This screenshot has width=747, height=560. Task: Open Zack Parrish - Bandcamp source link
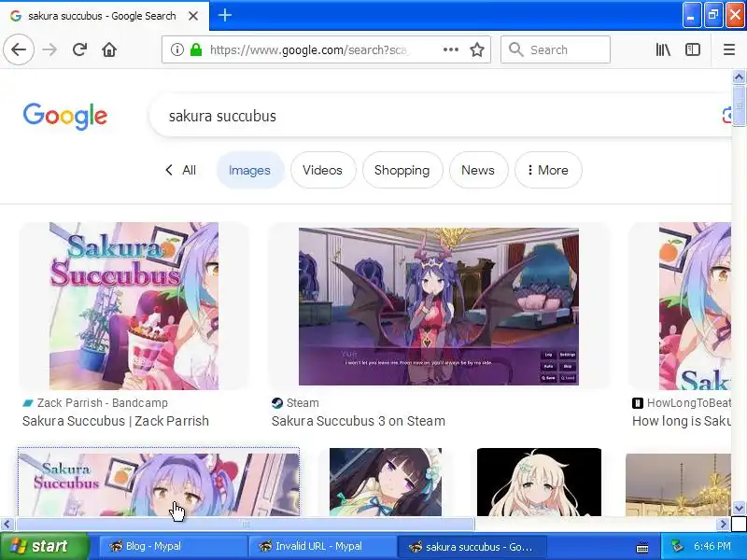[95, 403]
